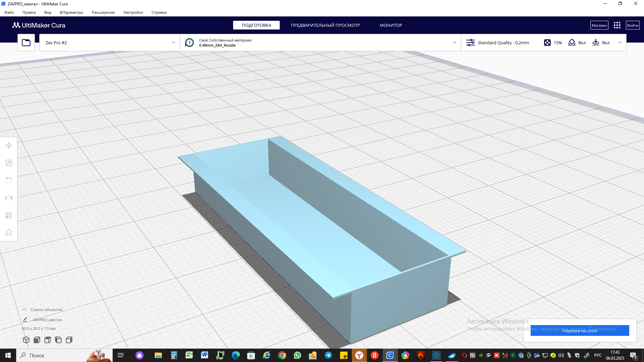
Task: Expand the Zav Pro #2 printer dropdown
Action: coord(173,43)
